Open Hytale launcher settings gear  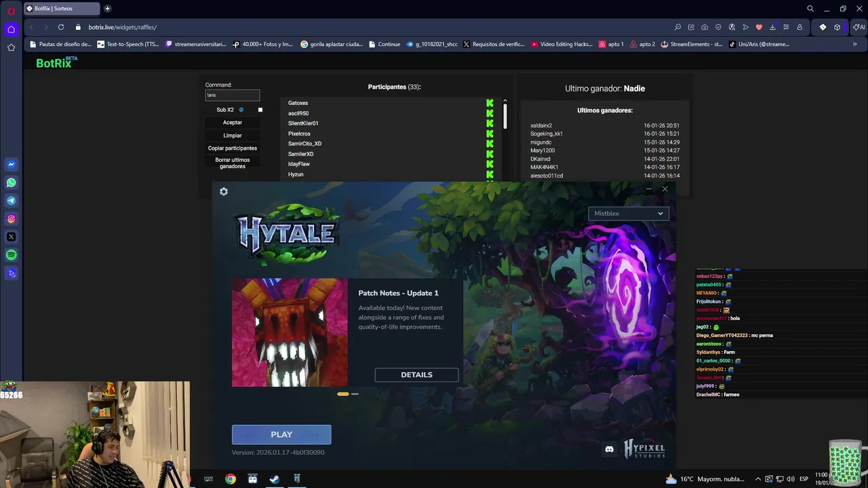pyautogui.click(x=224, y=192)
